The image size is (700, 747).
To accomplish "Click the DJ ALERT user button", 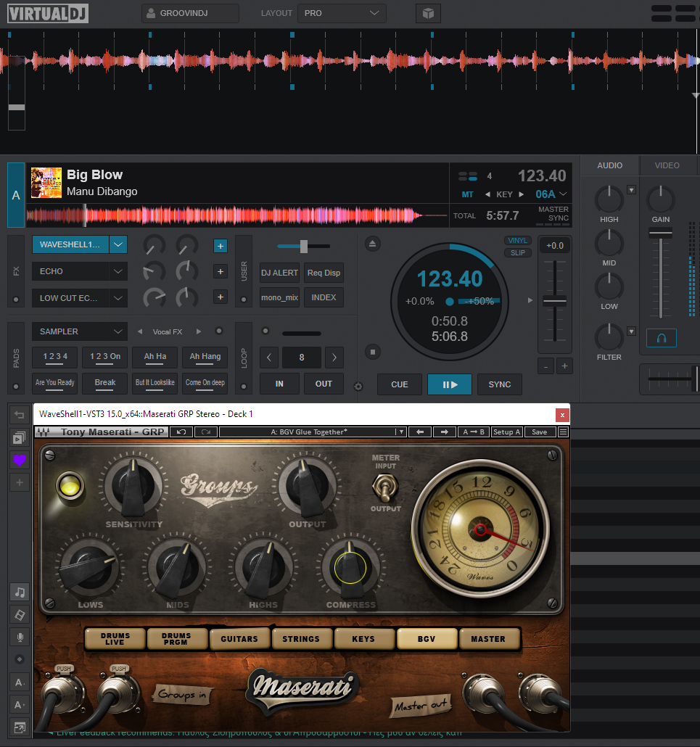I will point(279,273).
